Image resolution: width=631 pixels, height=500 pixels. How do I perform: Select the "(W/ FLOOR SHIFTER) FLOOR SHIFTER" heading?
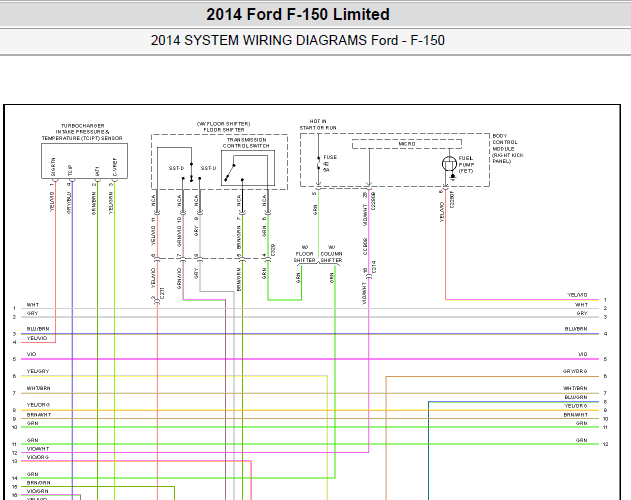point(224,127)
